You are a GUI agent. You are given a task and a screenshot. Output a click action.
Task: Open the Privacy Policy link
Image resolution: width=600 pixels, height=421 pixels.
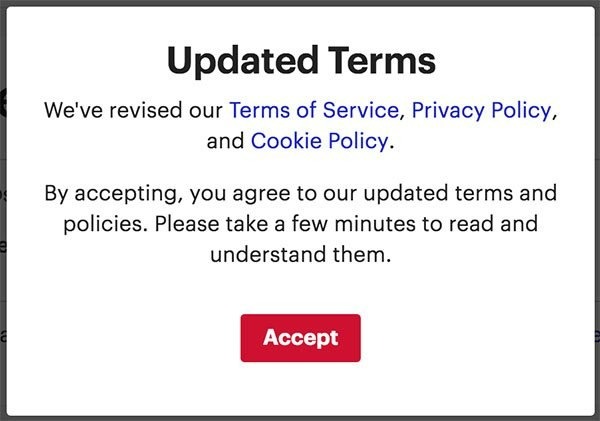click(481, 110)
